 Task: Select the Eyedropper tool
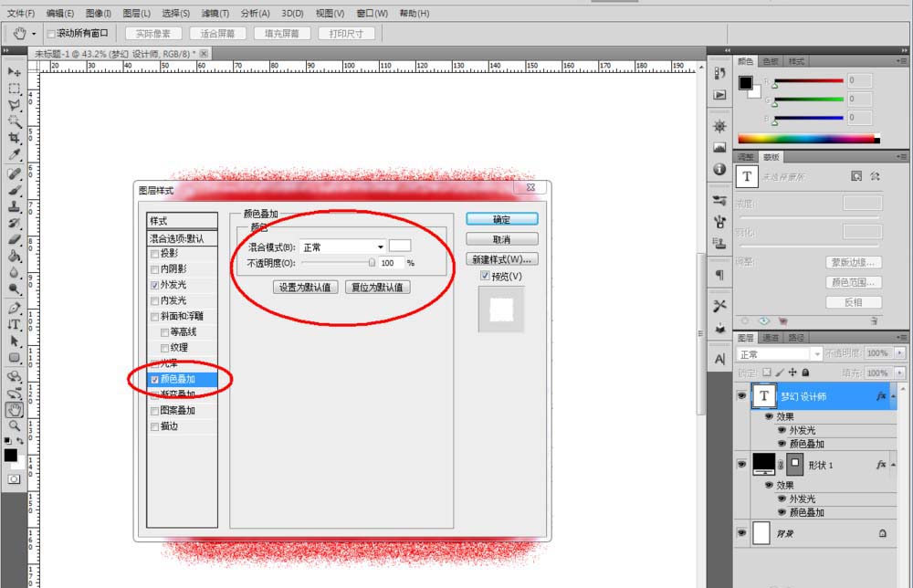pos(14,154)
